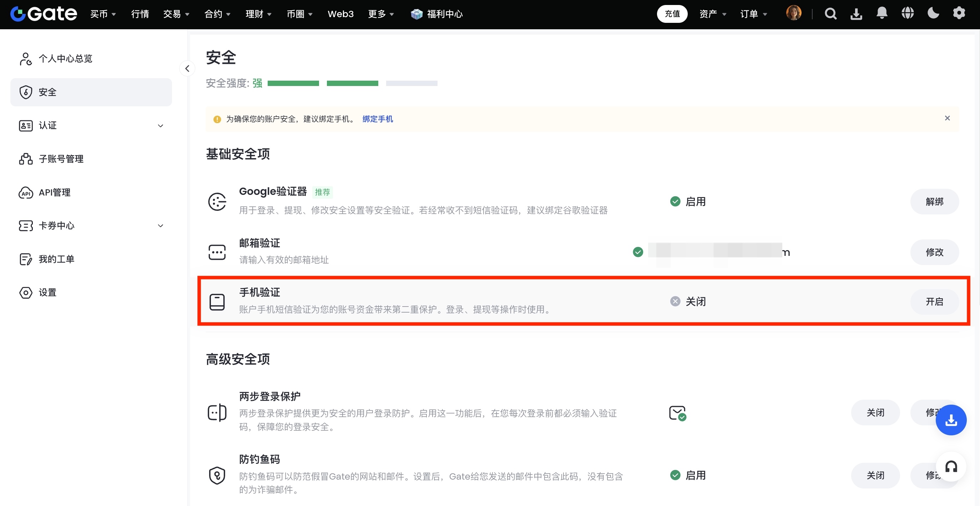Turn off two-step login protection 关闭
The width and height of the screenshot is (980, 506).
[875, 413]
